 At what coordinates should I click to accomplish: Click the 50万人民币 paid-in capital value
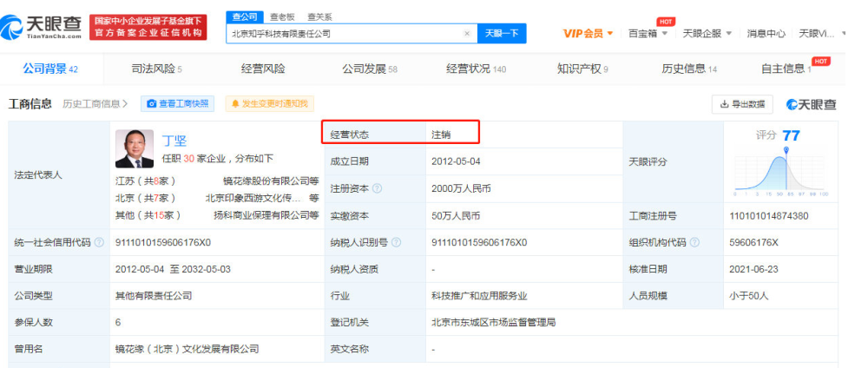click(456, 216)
